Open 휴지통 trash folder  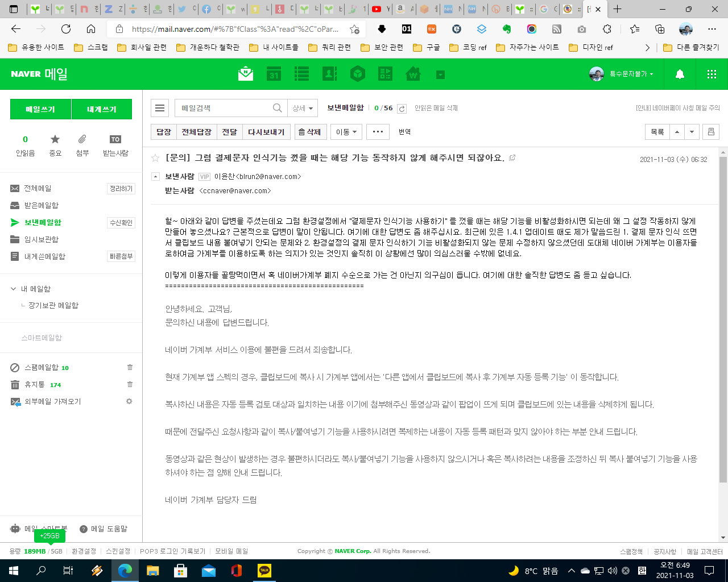pyautogui.click(x=35, y=385)
